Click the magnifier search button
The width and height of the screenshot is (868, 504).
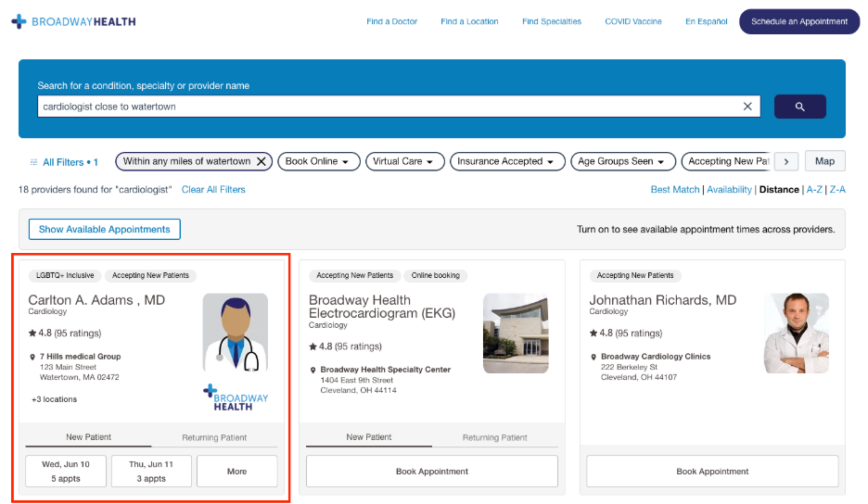800,107
